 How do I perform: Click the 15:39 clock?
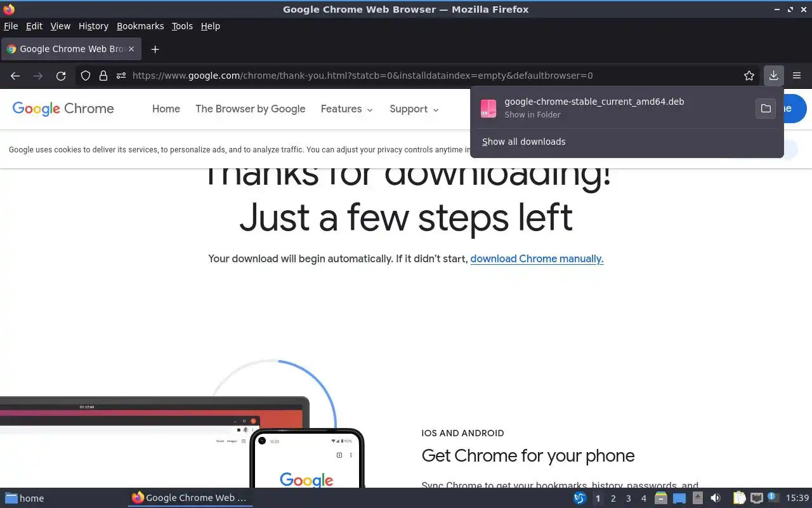(797, 498)
